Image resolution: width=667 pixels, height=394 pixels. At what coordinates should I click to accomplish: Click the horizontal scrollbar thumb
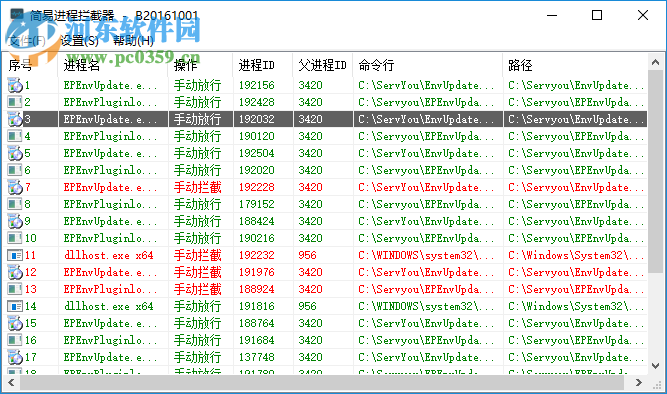322,383
